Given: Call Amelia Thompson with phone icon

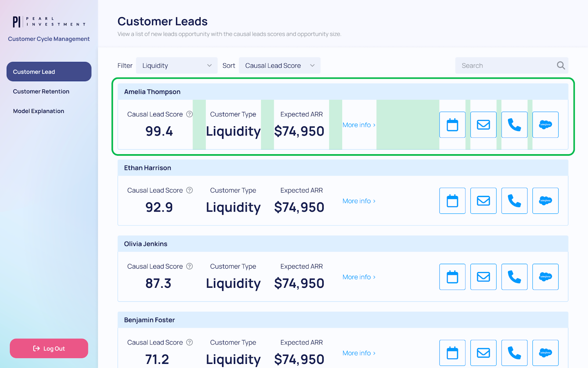Looking at the screenshot, I should (x=514, y=125).
